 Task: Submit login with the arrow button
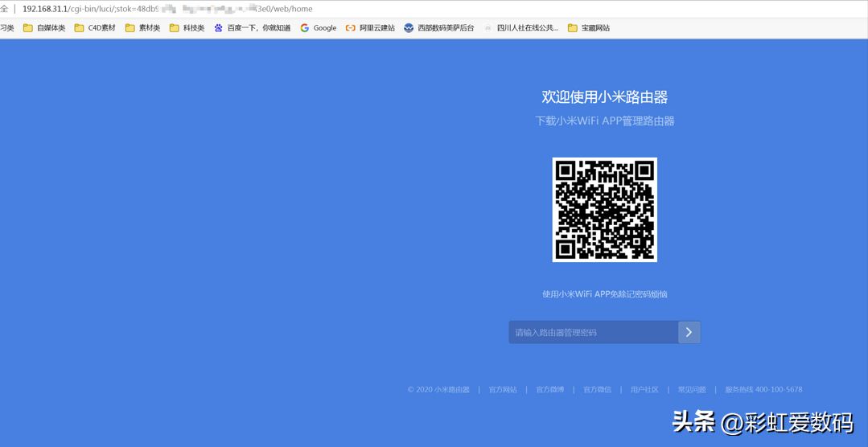[x=689, y=333]
